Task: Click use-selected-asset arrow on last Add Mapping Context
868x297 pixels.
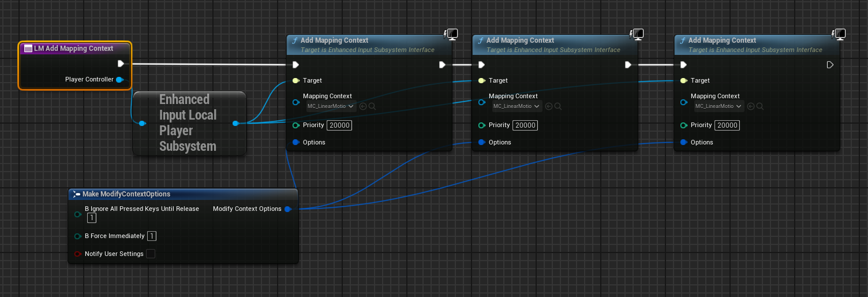Action: (x=751, y=106)
